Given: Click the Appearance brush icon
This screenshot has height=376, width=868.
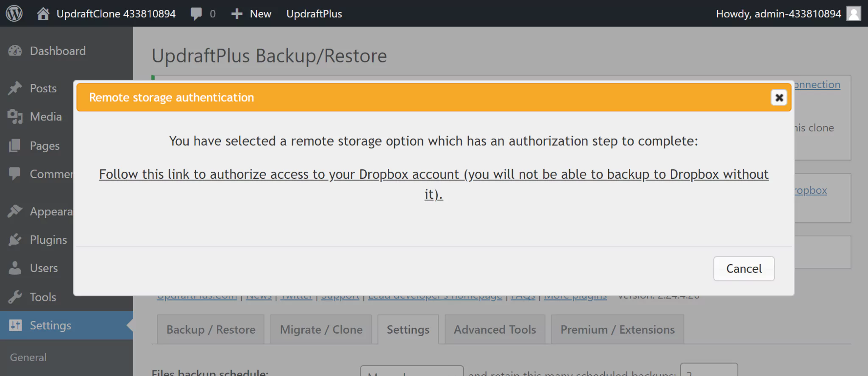Looking at the screenshot, I should (15, 211).
